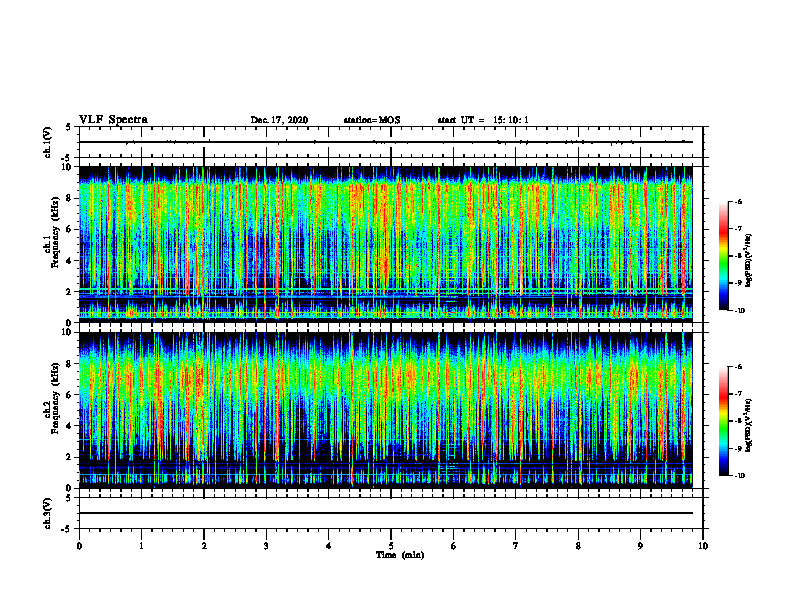
Task: Click the "-7" label on ch.2 colorbar
Action: coord(738,394)
